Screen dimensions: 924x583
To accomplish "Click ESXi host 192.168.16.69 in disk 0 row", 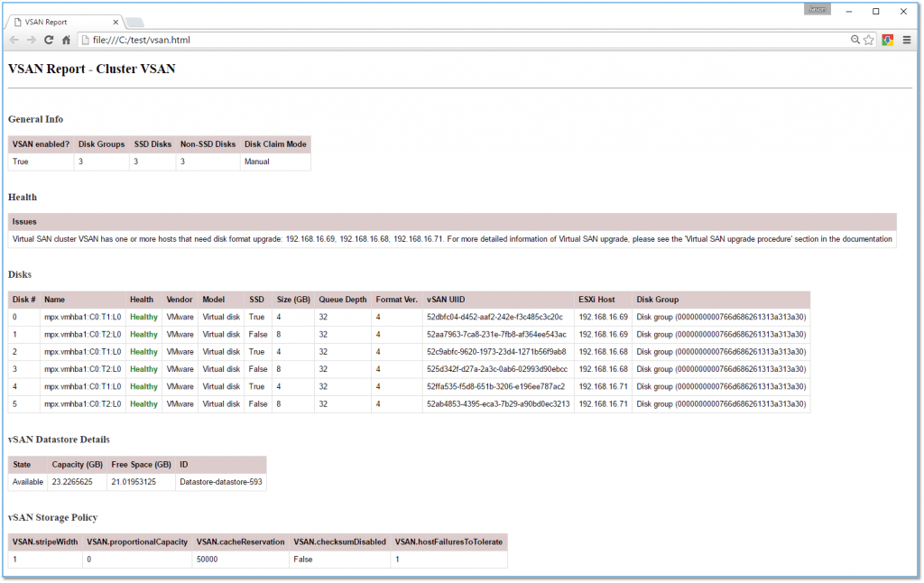I will tap(604, 317).
